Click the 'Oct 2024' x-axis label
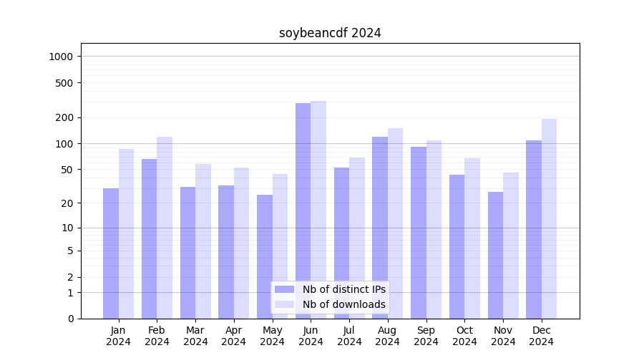The height and width of the screenshot is (358, 644). (464, 336)
